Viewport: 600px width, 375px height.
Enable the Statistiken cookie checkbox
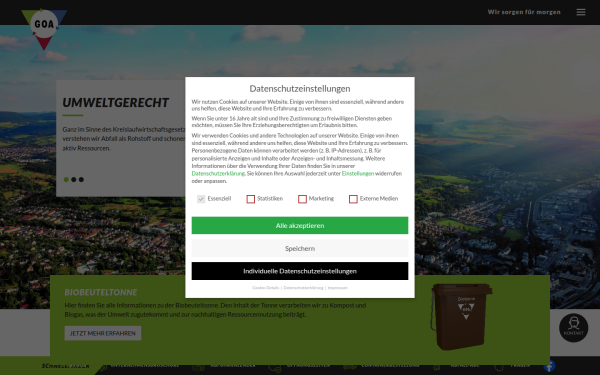251,199
